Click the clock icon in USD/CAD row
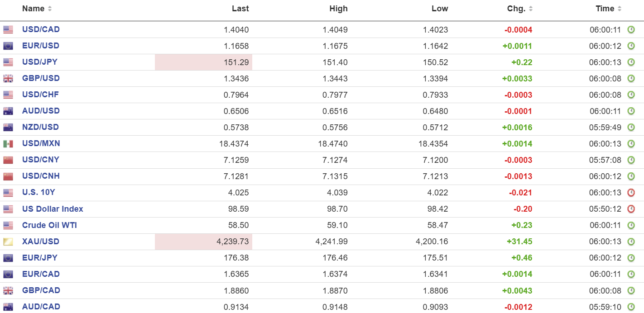Screen dimensions: 644x313 (x=631, y=30)
